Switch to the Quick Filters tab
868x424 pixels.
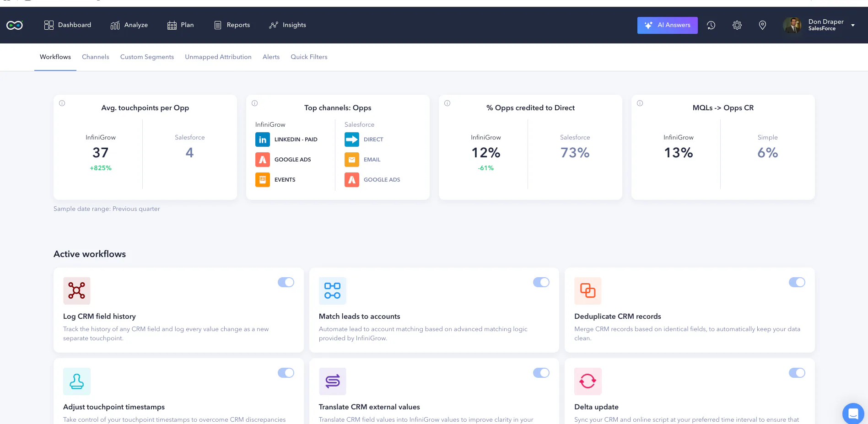pyautogui.click(x=309, y=57)
